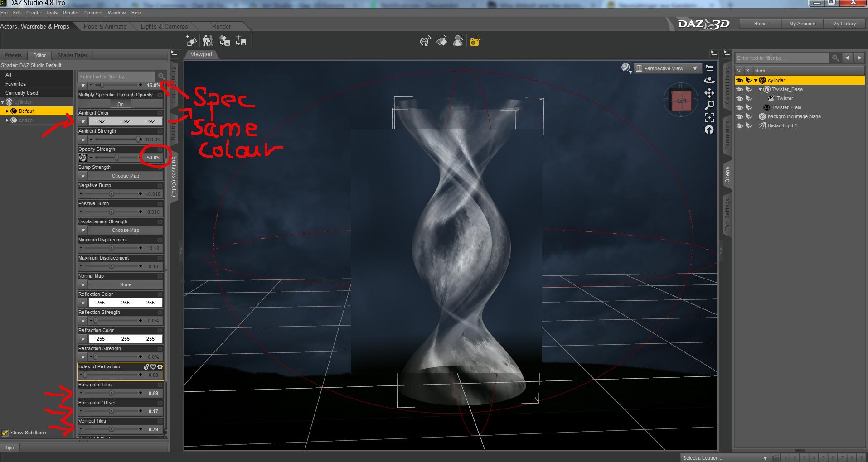Image resolution: width=868 pixels, height=462 pixels.
Task: Click the Scene panel search field
Action: tap(782, 58)
